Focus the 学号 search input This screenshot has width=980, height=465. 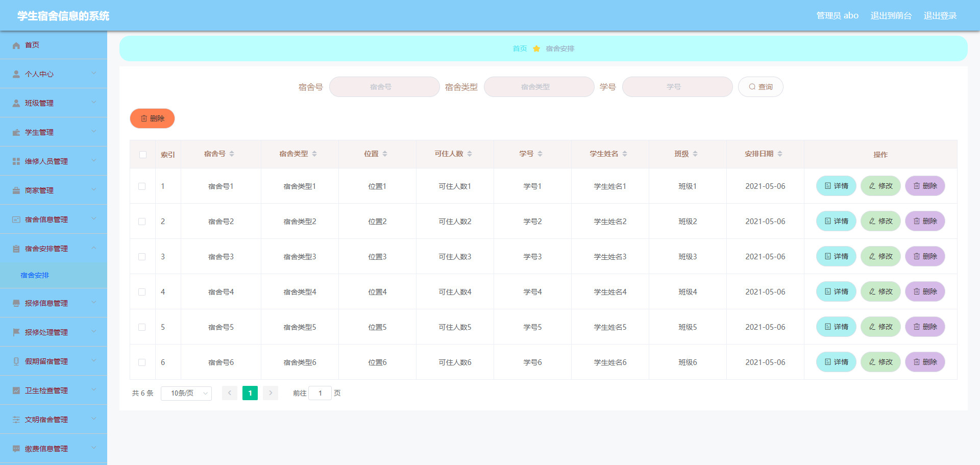click(x=677, y=87)
